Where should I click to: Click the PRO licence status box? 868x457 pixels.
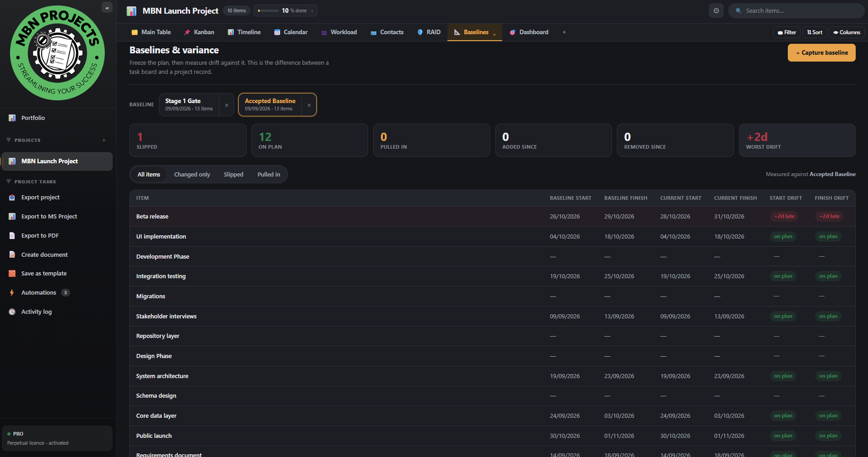tap(57, 438)
